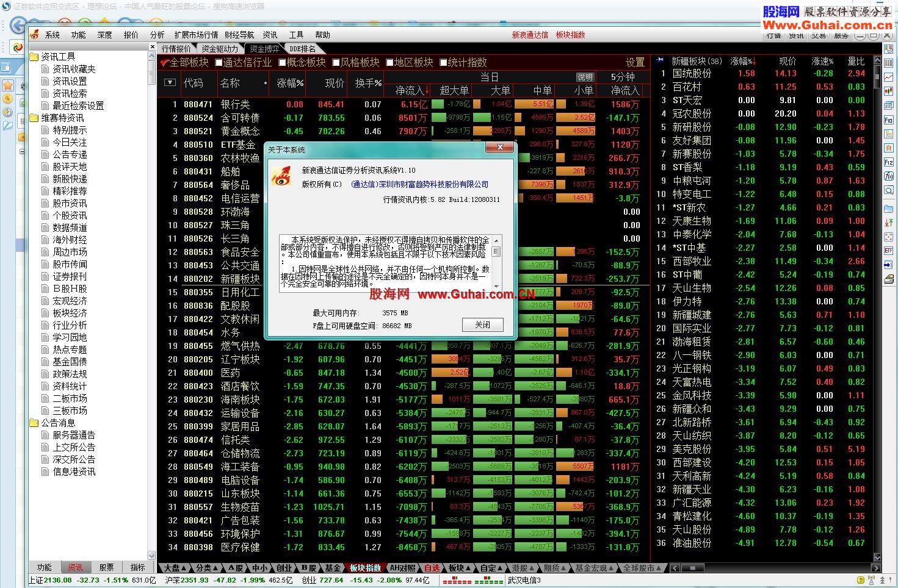Click the fullscreen corners icon in right toolbar
Viewport: 898px width, 588px height.
coord(888,236)
